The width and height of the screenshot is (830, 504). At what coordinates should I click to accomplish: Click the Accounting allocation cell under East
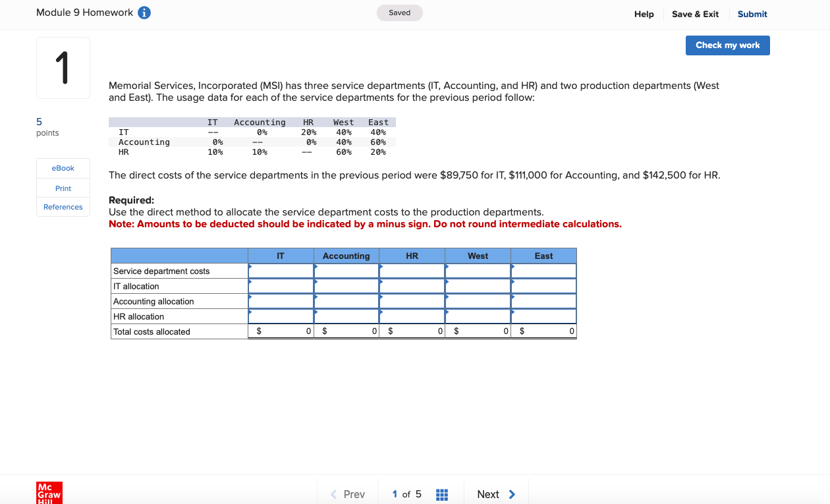click(543, 301)
